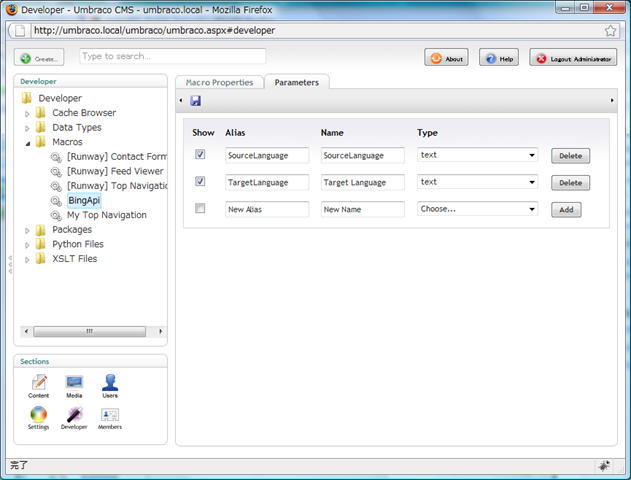Image resolution: width=631 pixels, height=480 pixels.
Task: Expand the XSLT Files tree node
Action: pos(27,260)
